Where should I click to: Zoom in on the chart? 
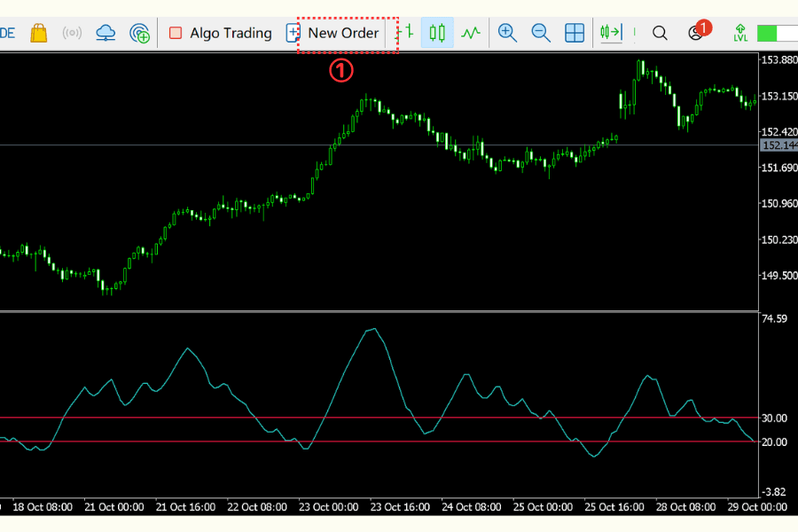pos(507,33)
